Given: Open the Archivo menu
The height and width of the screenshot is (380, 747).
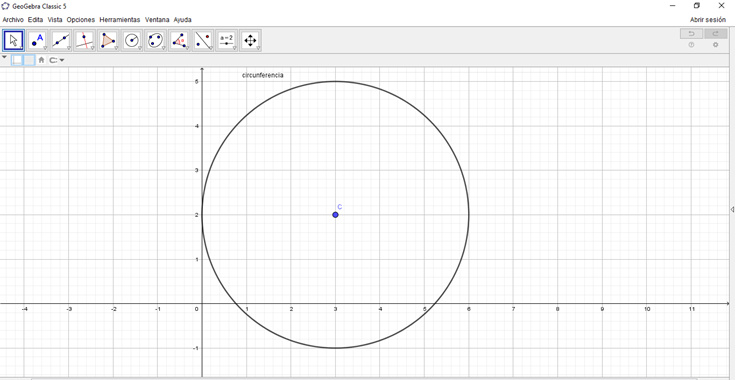Looking at the screenshot, I should [13, 20].
